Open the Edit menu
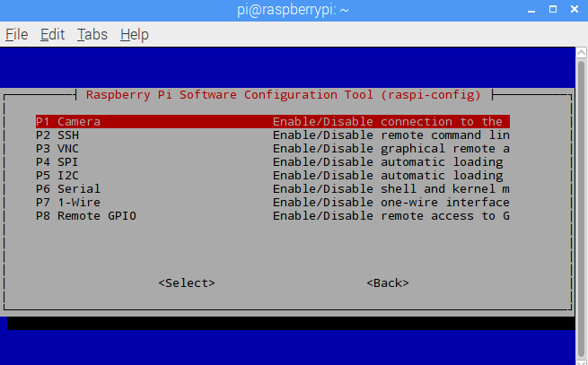The width and height of the screenshot is (588, 365). 52,34
